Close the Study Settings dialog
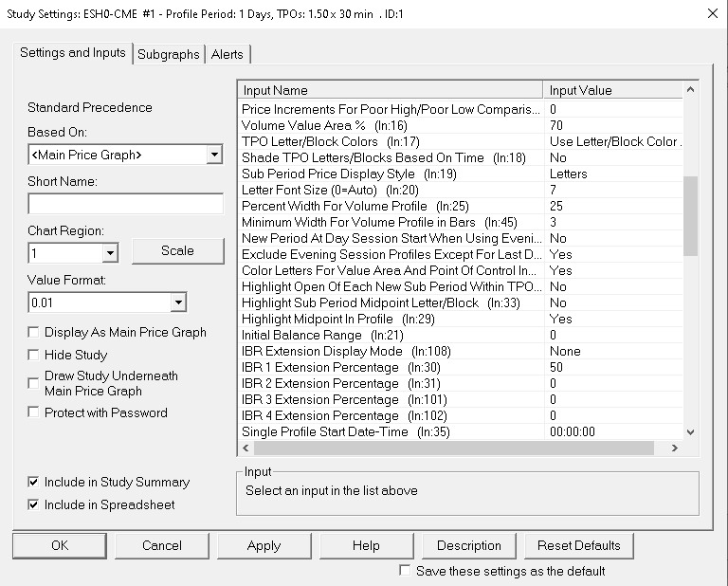The height and width of the screenshot is (586, 728). 712,13
